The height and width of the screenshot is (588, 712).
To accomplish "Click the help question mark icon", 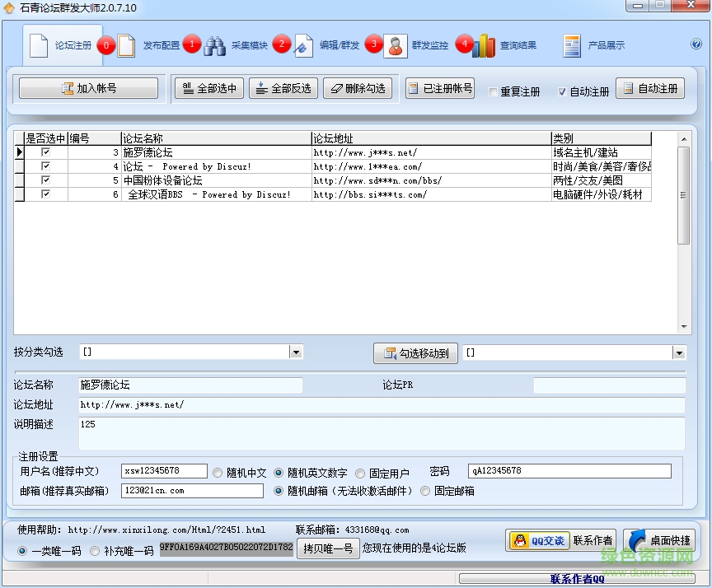I will pyautogui.click(x=695, y=45).
